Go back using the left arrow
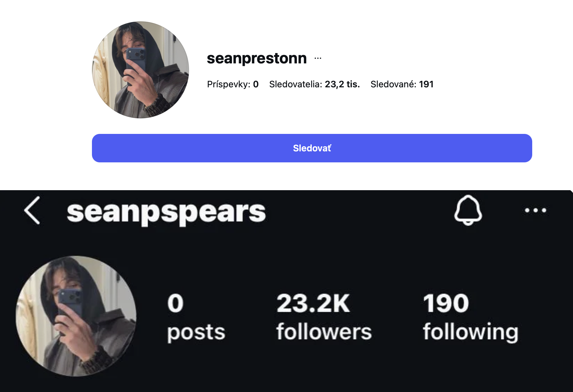 [x=32, y=210]
